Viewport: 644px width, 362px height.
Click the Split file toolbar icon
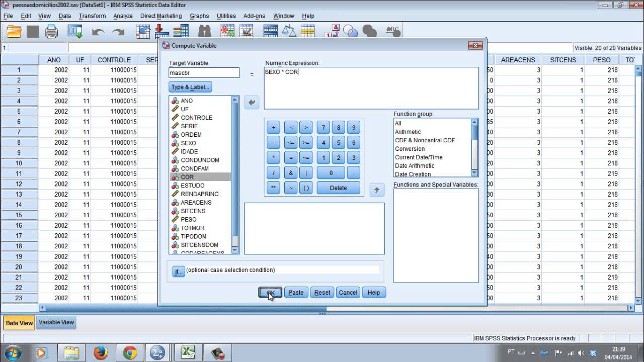click(270, 31)
